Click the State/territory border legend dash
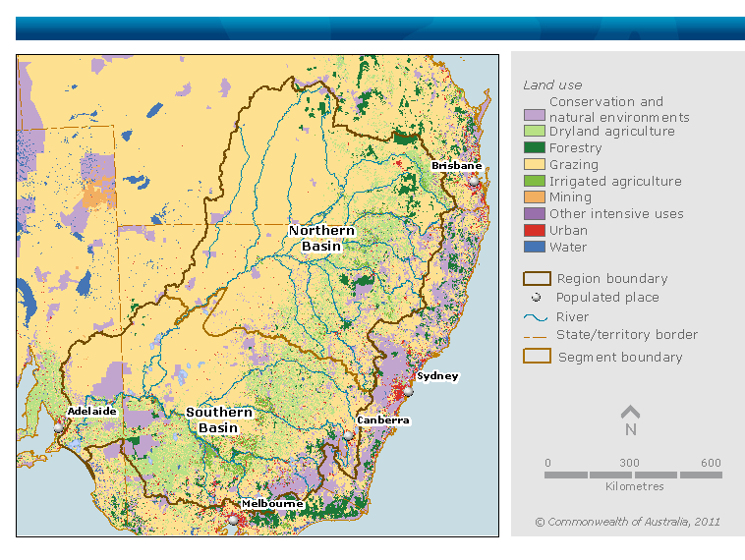This screenshot has width=745, height=560. pyautogui.click(x=536, y=335)
